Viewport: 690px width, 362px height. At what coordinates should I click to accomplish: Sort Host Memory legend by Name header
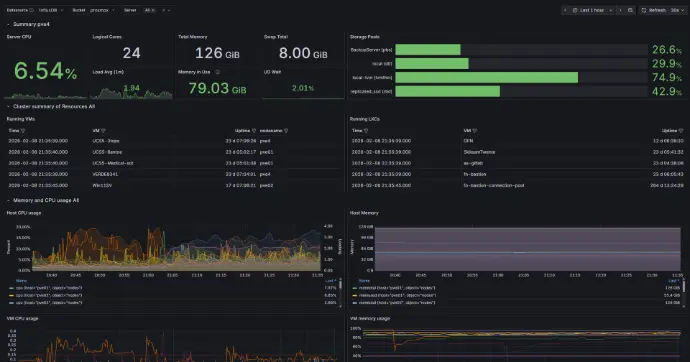[364, 281]
